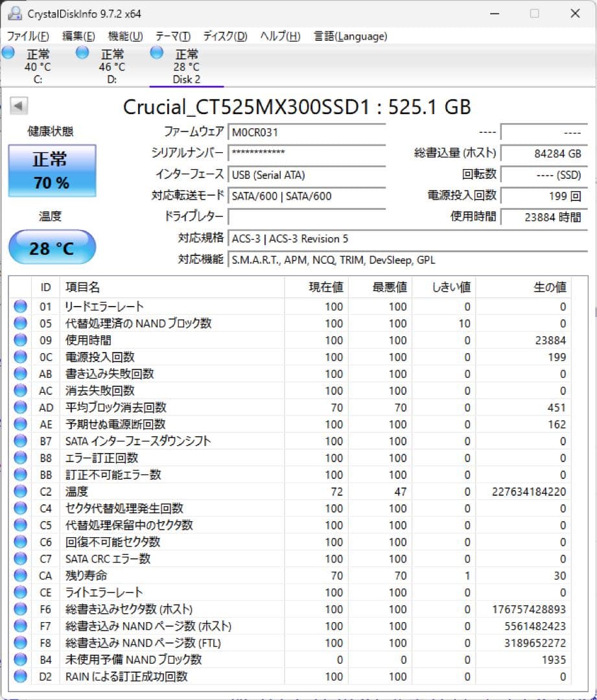Viewport: 597px width, 700px height.
Task: Open the ヘルプ(H) menu
Action: 280,36
